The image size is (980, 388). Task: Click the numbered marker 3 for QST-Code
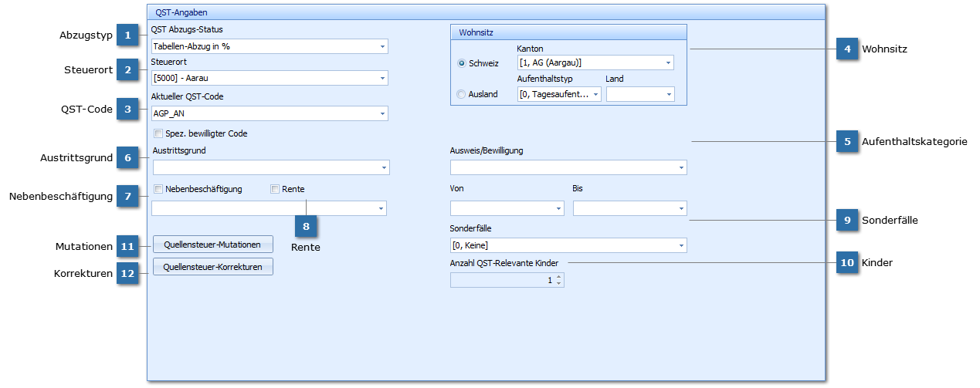(x=127, y=110)
